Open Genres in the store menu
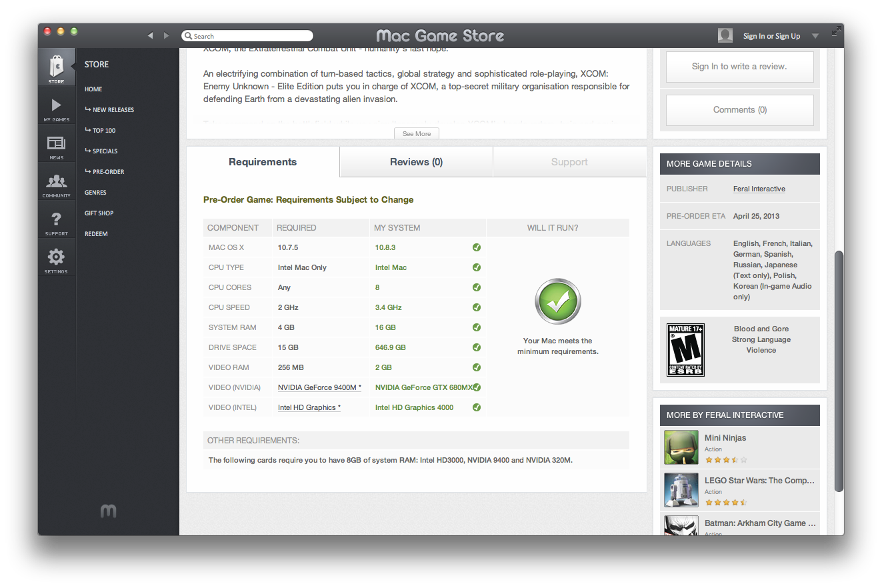Viewport: 882px width, 588px height. click(95, 193)
